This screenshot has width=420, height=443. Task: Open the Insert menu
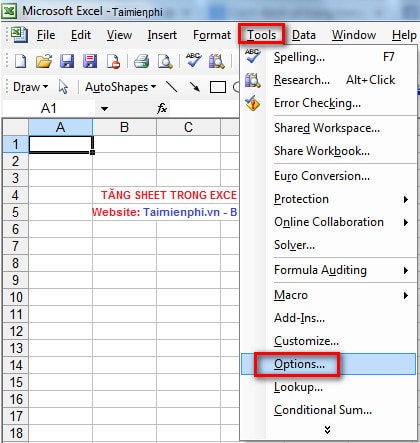click(162, 35)
